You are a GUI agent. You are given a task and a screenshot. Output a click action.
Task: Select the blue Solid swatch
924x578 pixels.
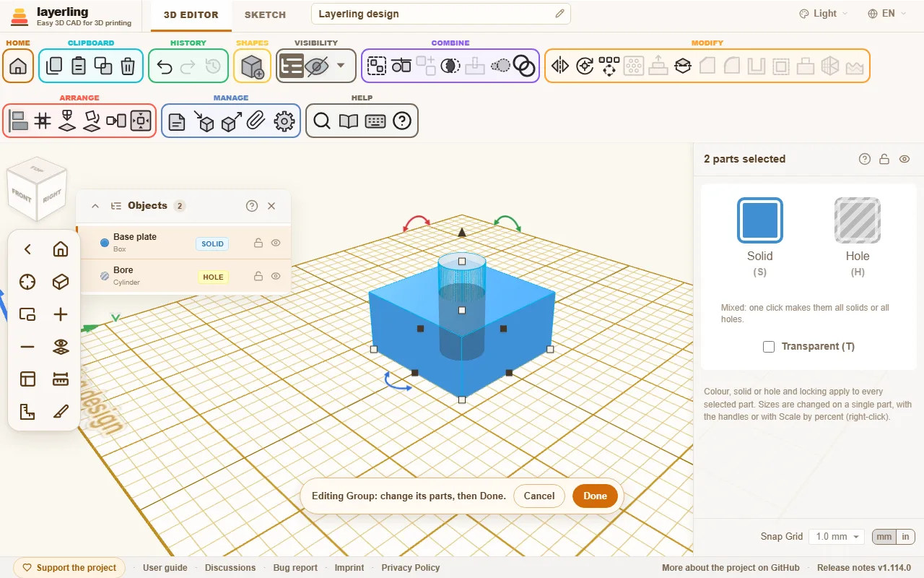[x=759, y=220]
